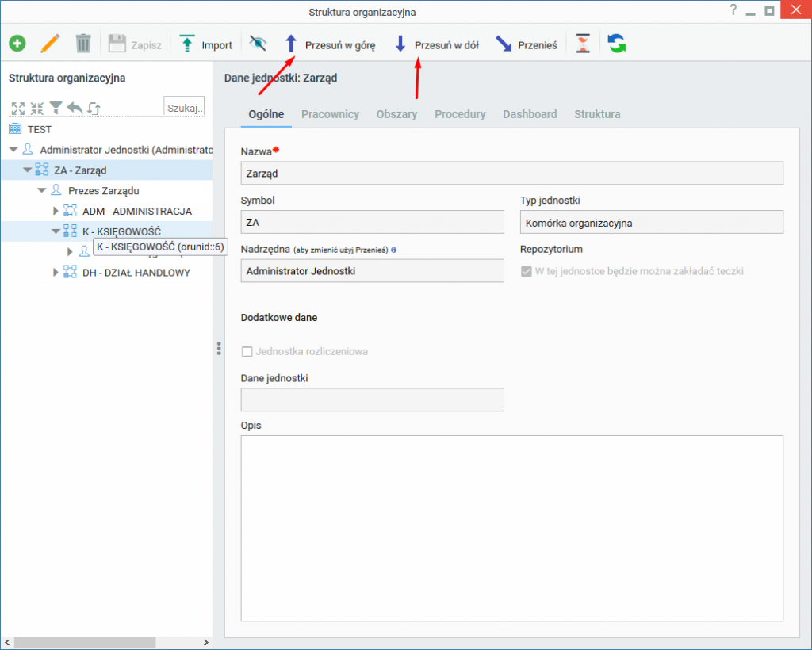The image size is (812, 650).
Task: Toggle the repository folders checkbox
Action: point(527,272)
